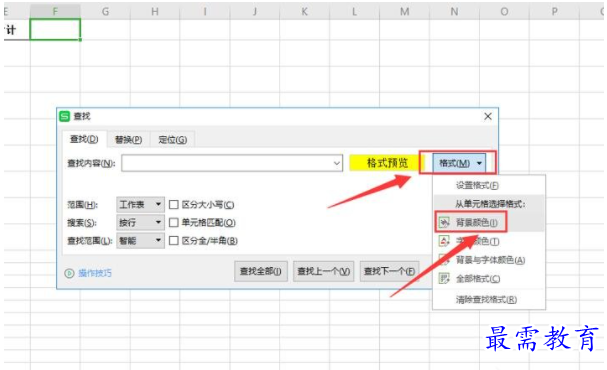Select column O header
The width and height of the screenshot is (607, 370).
pos(504,11)
